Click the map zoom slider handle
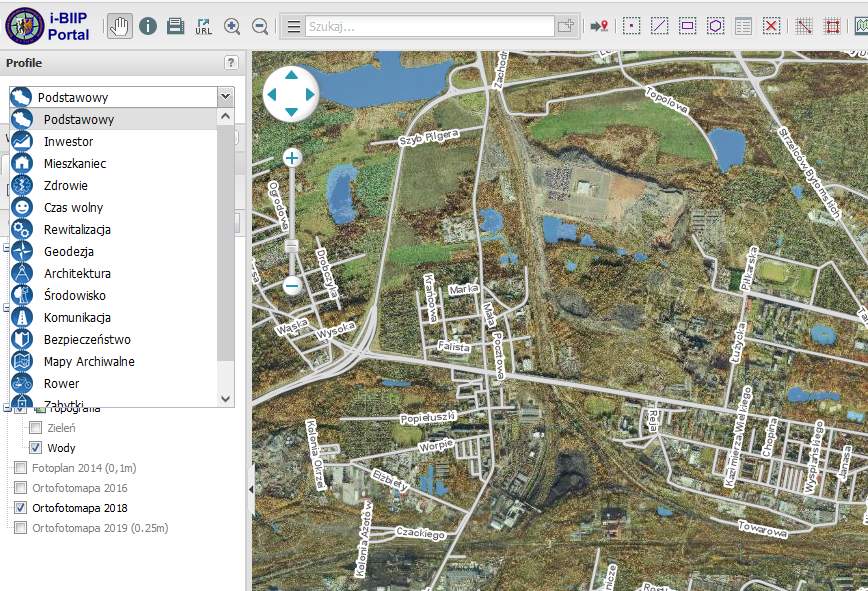Viewport: 868px width, 591px height. pyautogui.click(x=292, y=245)
